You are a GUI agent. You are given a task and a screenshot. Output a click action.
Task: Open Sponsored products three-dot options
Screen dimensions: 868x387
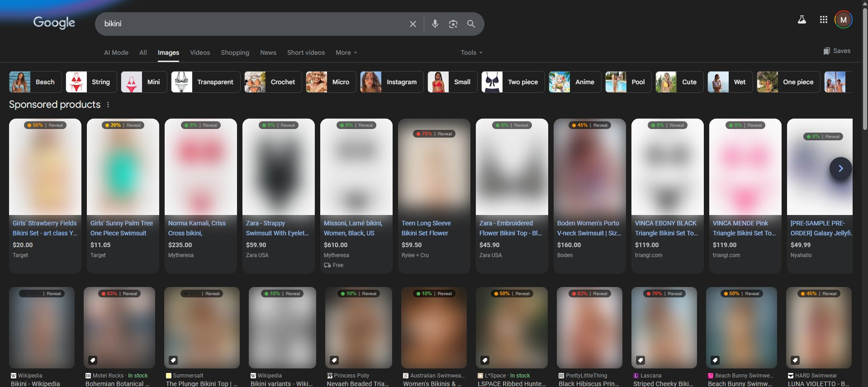[108, 105]
